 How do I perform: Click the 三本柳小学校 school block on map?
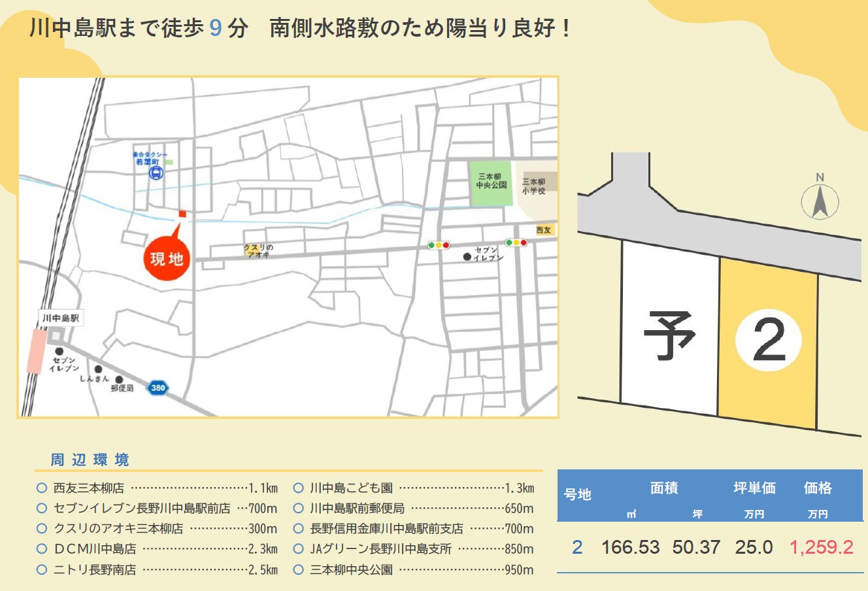536,189
